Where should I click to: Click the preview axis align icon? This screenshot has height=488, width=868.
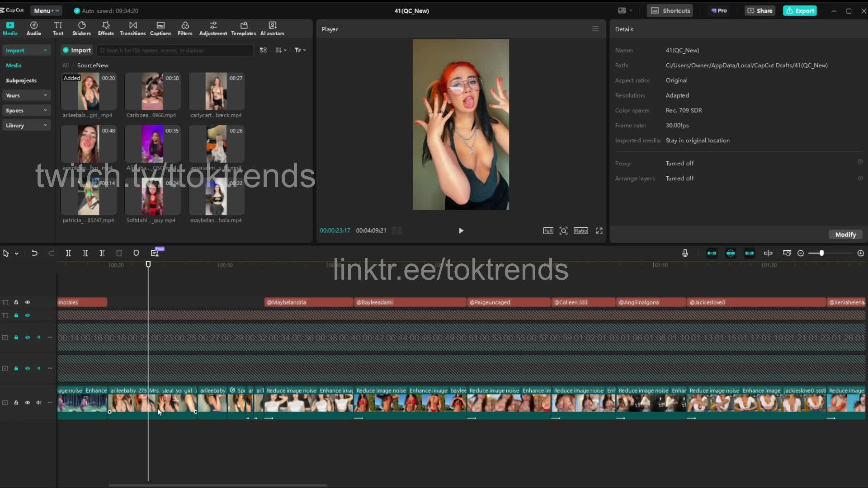(x=768, y=253)
